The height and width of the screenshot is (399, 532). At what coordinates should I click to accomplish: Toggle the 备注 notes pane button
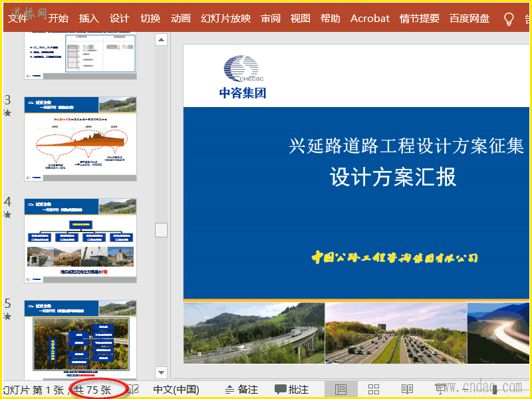[241, 390]
